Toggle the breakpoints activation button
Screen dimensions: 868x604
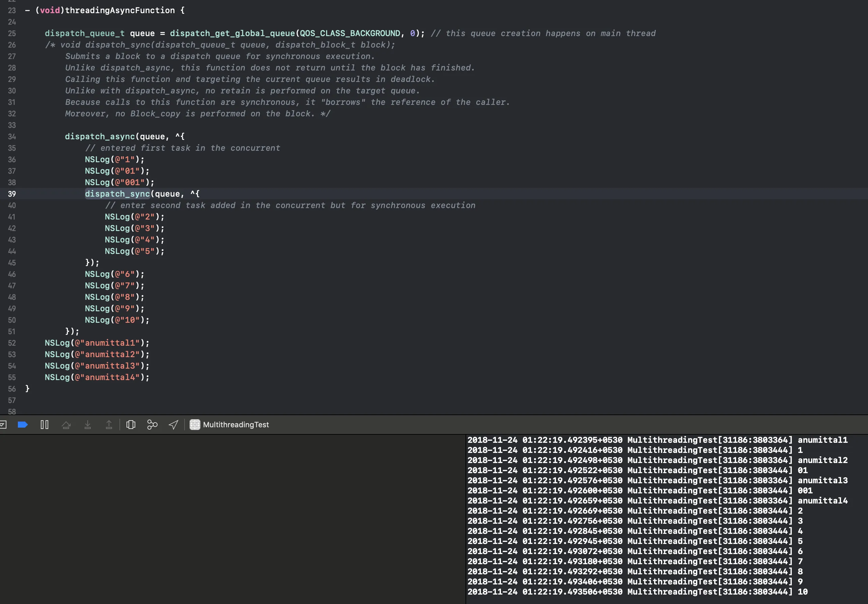[23, 425]
